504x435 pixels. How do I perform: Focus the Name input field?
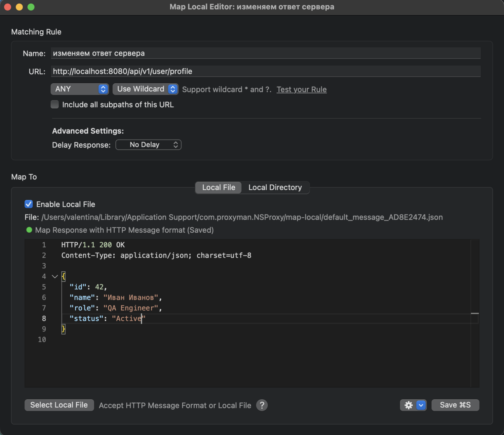click(266, 53)
